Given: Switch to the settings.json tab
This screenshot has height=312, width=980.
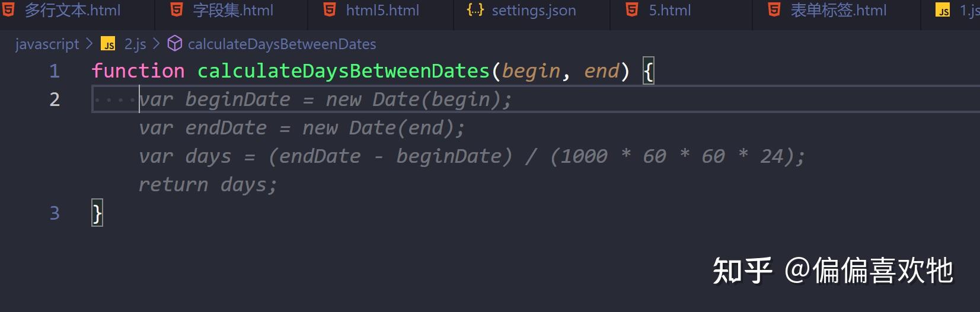Looking at the screenshot, I should click(x=532, y=11).
